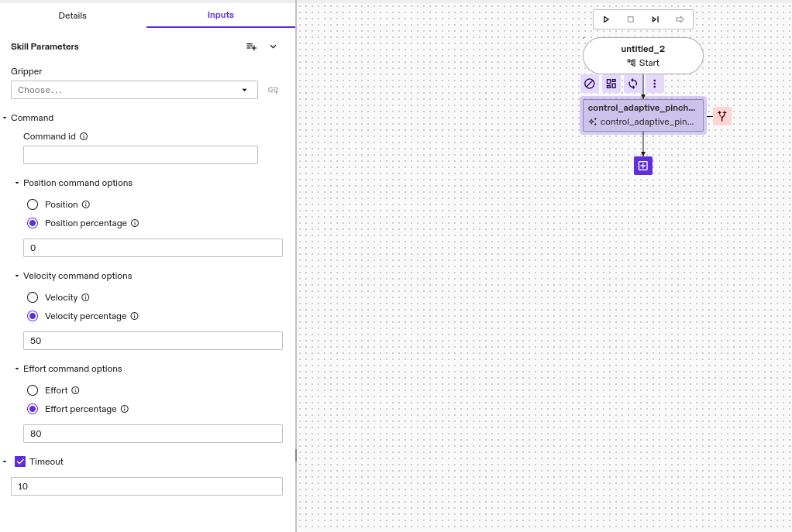Viewport: 792px width, 532px height.
Task: Select the disable-node icon on the node toolbar
Action: click(x=590, y=83)
